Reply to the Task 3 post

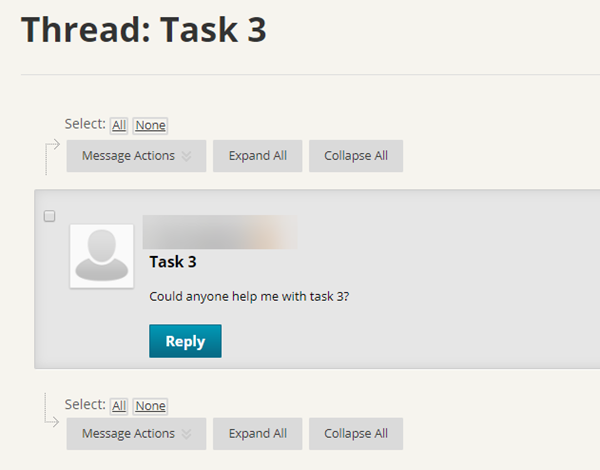[185, 341]
